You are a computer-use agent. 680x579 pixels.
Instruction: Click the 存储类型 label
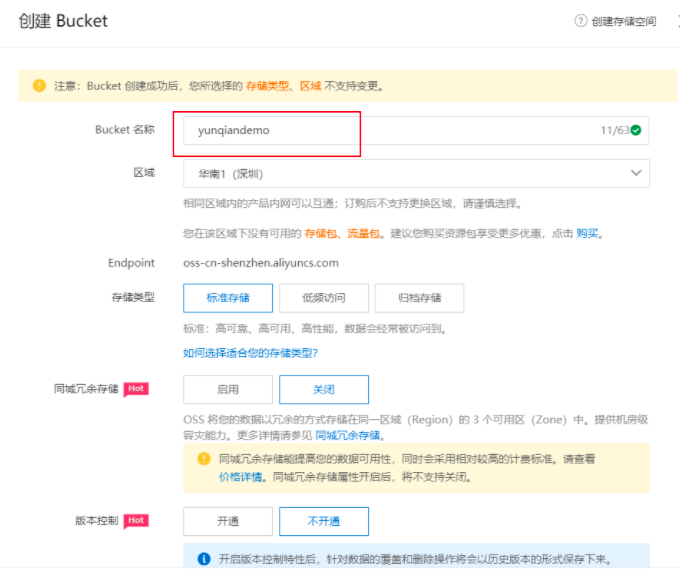click(x=133, y=297)
